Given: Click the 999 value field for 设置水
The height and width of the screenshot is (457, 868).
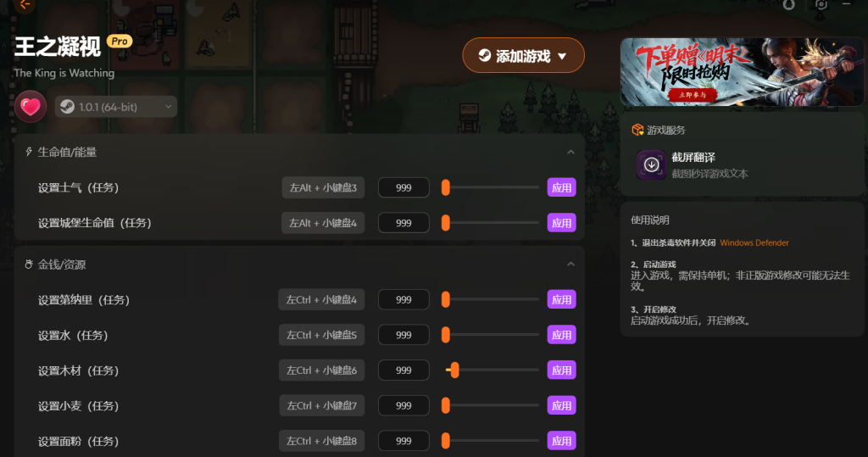Looking at the screenshot, I should point(403,335).
